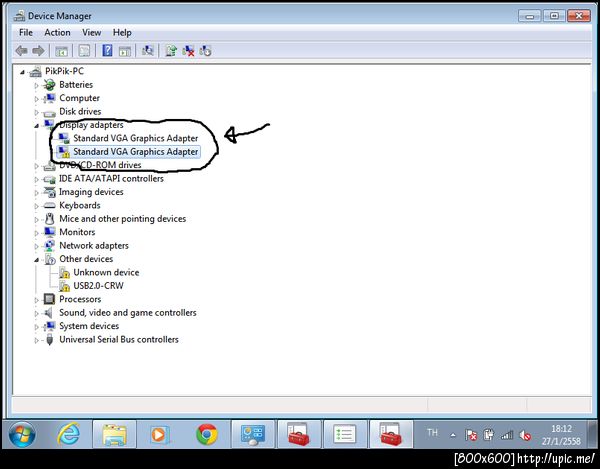Click the TH language indicator
This screenshot has height=469, width=600.
(432, 433)
